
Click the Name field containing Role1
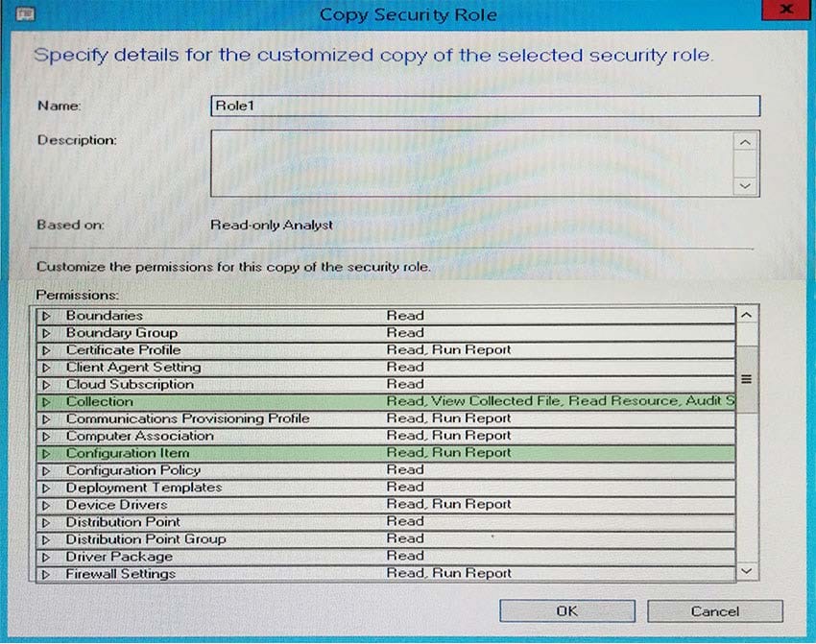[485, 107]
